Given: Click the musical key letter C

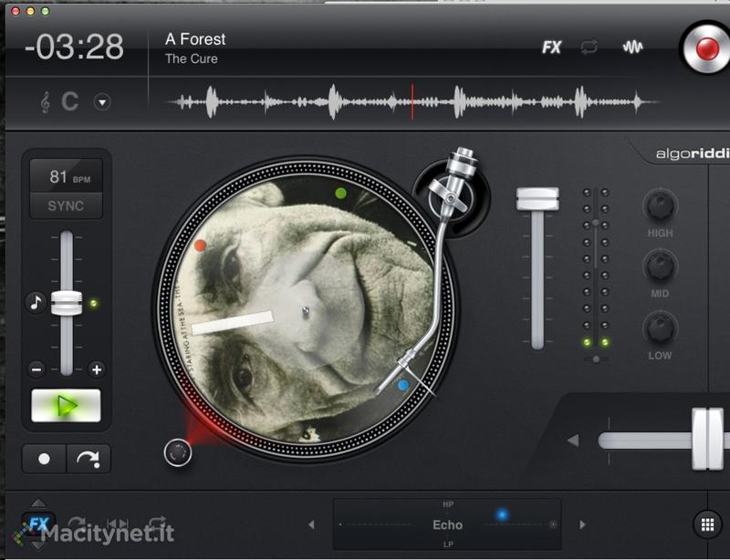Looking at the screenshot, I should pyautogui.click(x=70, y=101).
